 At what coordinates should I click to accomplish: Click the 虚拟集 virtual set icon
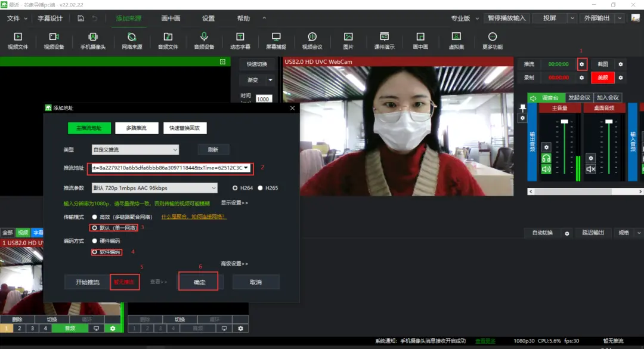click(x=456, y=41)
